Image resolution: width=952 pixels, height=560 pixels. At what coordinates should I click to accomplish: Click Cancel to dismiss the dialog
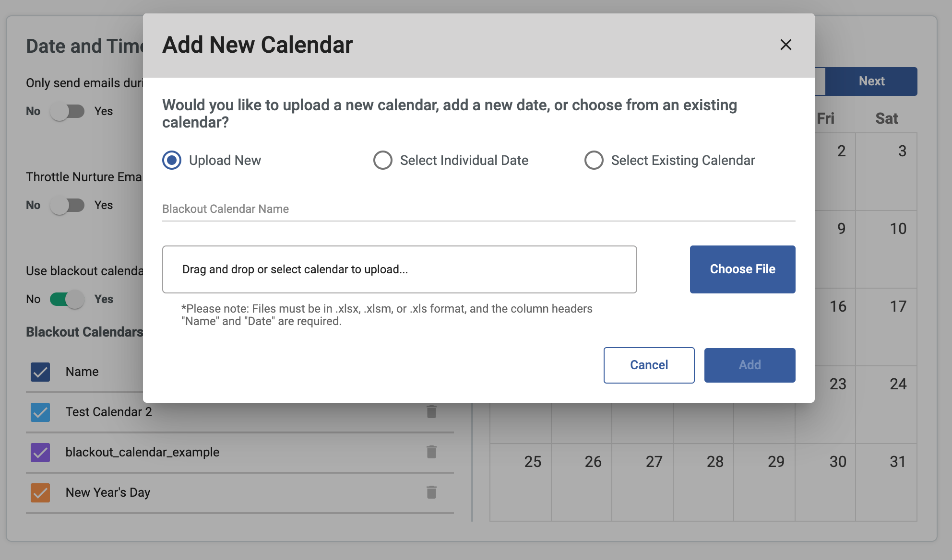pos(649,365)
